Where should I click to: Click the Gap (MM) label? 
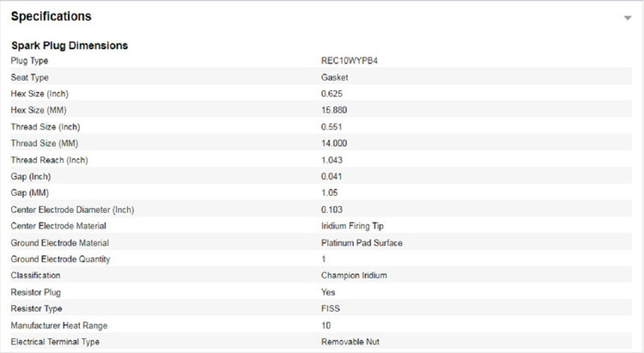[29, 192]
